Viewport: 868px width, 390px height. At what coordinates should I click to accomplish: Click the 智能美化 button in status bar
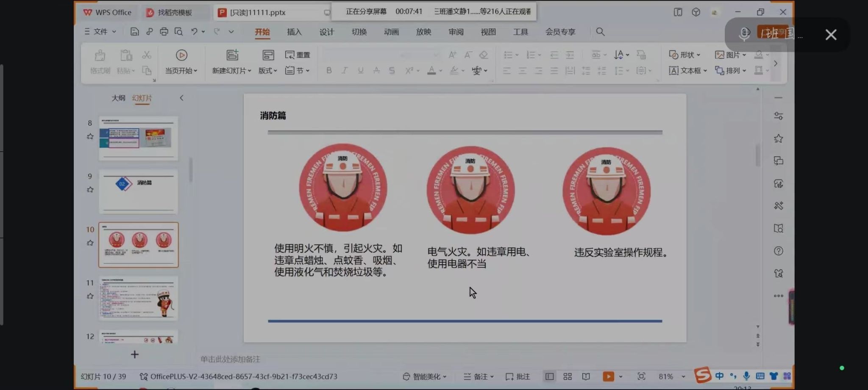[x=424, y=376]
